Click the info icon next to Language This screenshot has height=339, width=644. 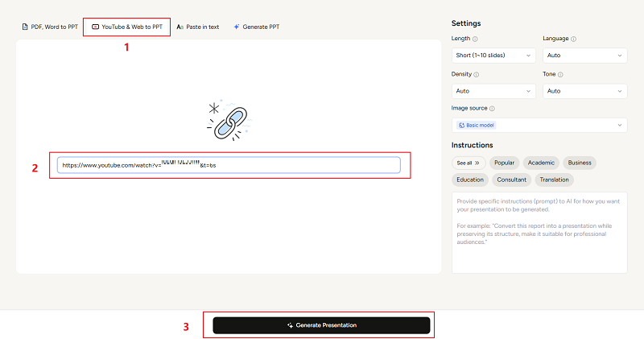click(573, 39)
